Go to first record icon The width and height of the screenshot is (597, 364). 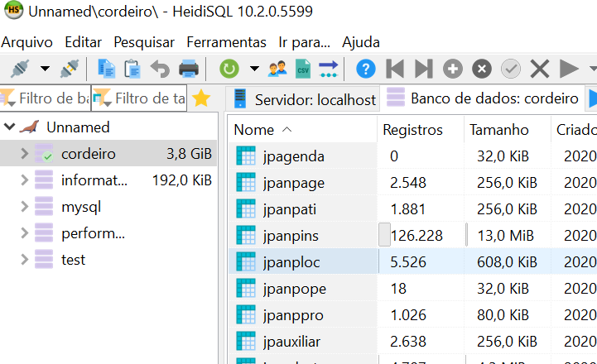pyautogui.click(x=395, y=69)
